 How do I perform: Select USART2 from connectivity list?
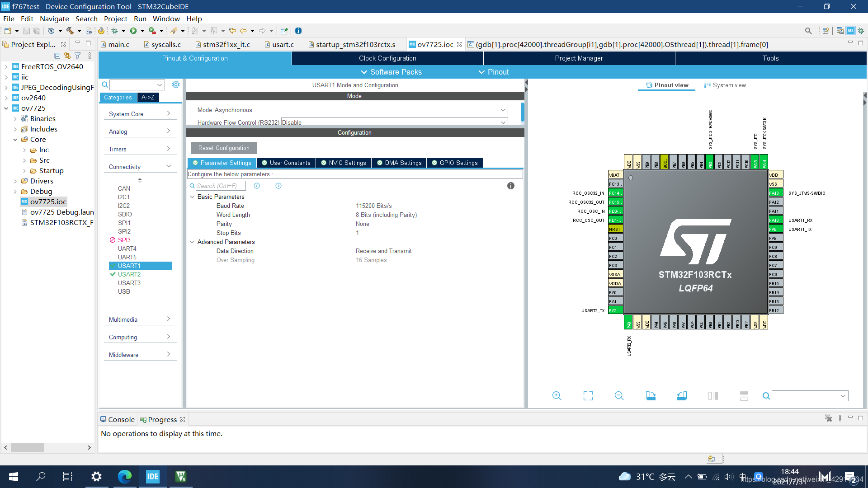129,274
